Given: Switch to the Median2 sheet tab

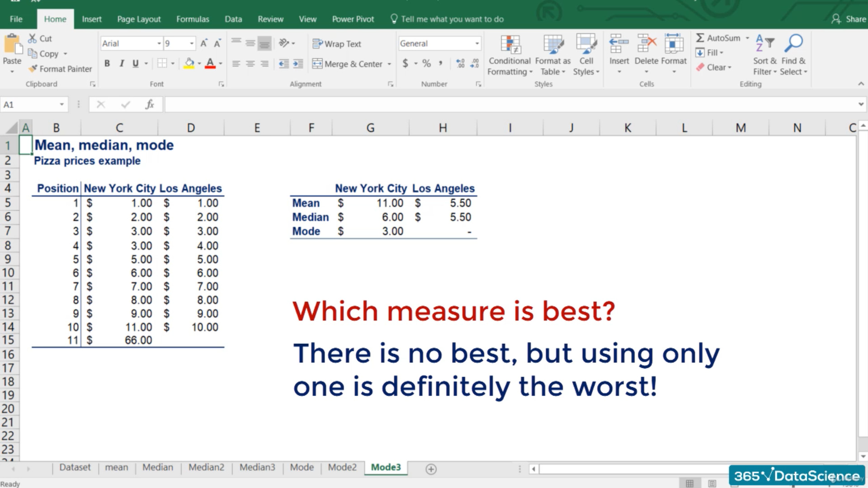Looking at the screenshot, I should pyautogui.click(x=206, y=467).
